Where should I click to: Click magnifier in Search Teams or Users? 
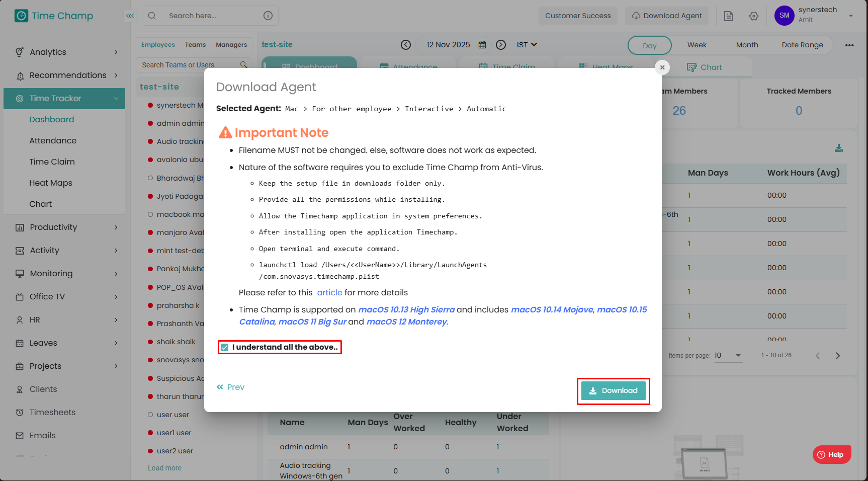coord(244,64)
